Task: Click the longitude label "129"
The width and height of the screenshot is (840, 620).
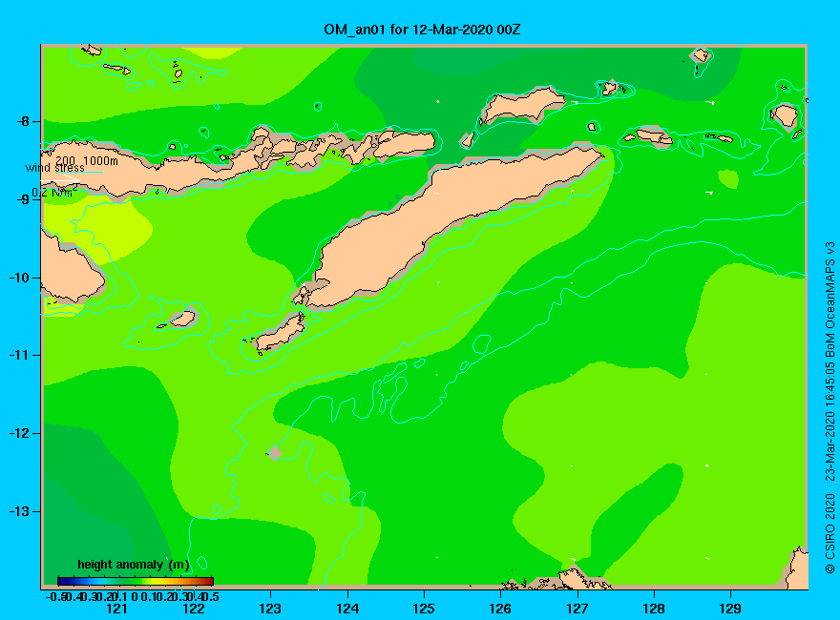Action: tap(730, 609)
